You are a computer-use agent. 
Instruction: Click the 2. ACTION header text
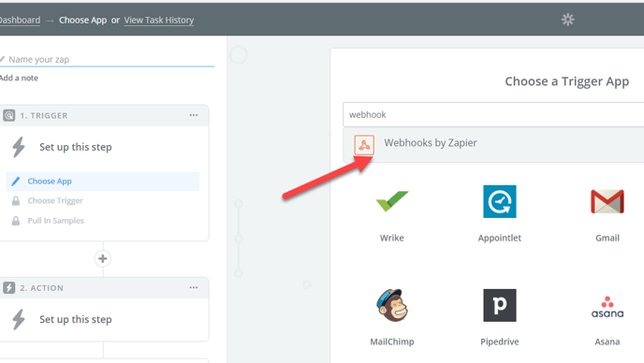(42, 288)
